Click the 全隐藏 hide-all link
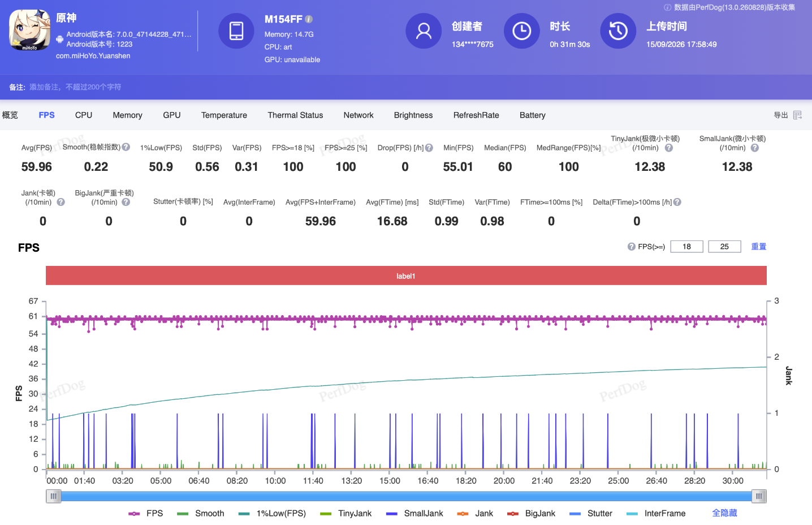 coord(724,513)
